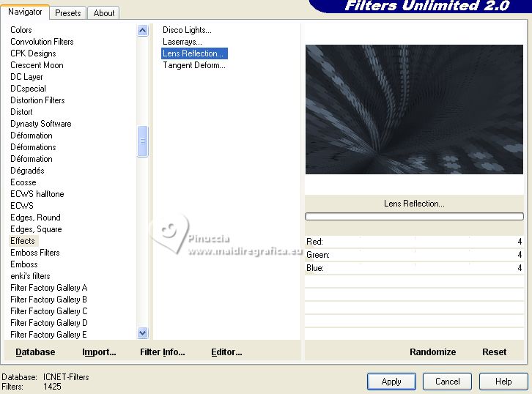Reset the filter settings
This screenshot has height=394, width=532.
494,352
